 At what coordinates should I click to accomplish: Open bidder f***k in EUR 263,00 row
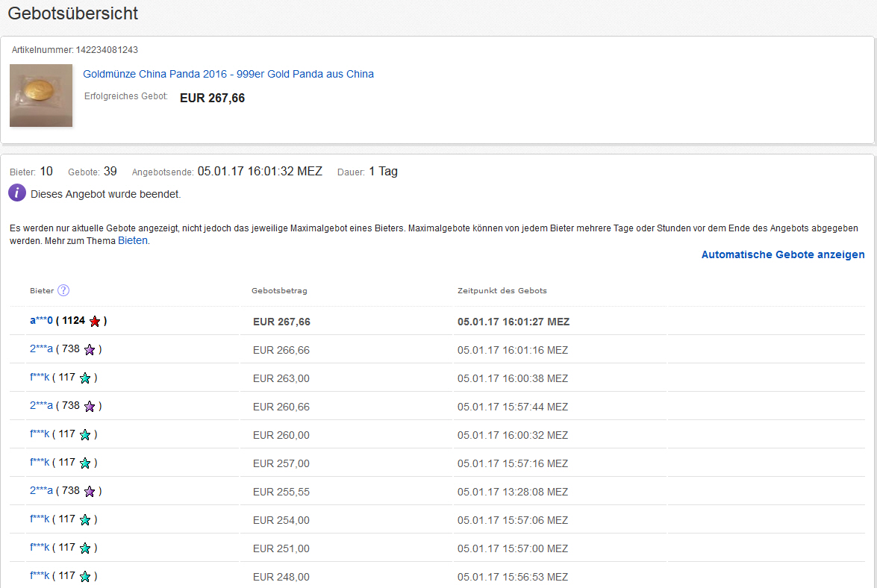tap(40, 378)
